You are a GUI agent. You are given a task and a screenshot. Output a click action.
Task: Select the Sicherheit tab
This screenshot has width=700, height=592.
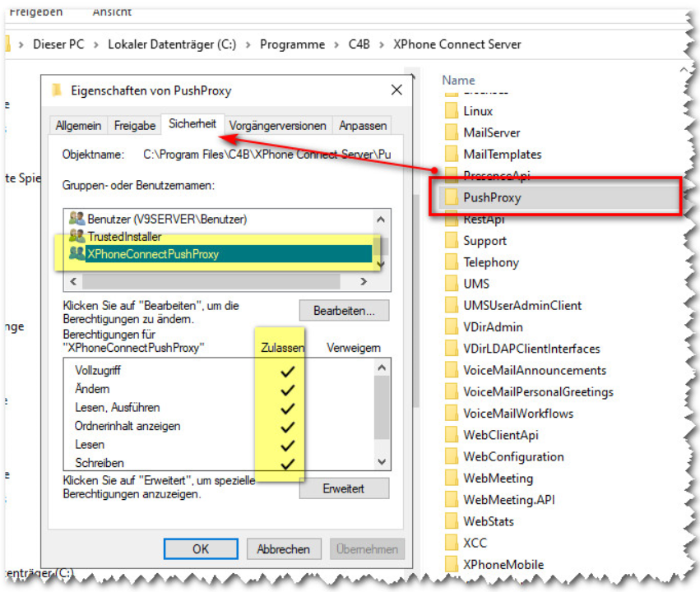(x=192, y=123)
